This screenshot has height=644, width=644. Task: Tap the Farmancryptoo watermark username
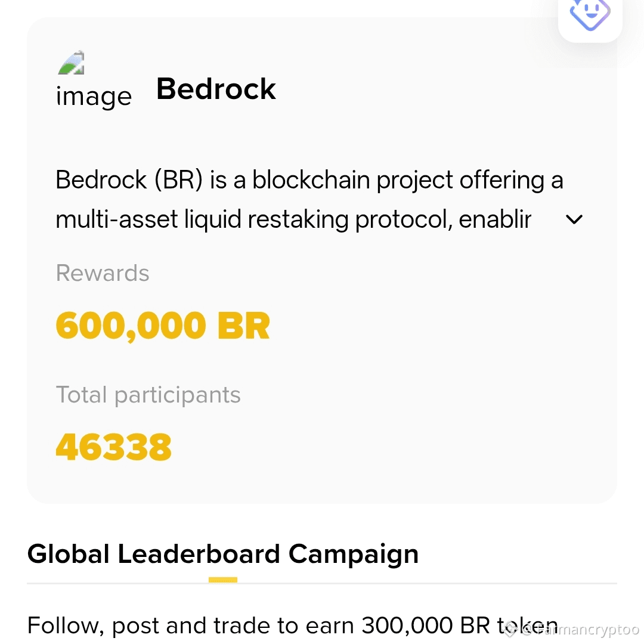pyautogui.click(x=587, y=630)
